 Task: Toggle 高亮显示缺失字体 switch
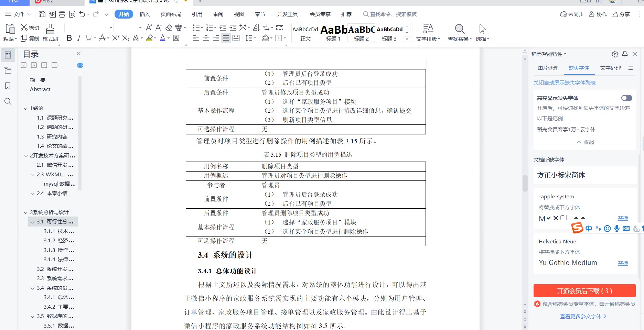point(626,98)
